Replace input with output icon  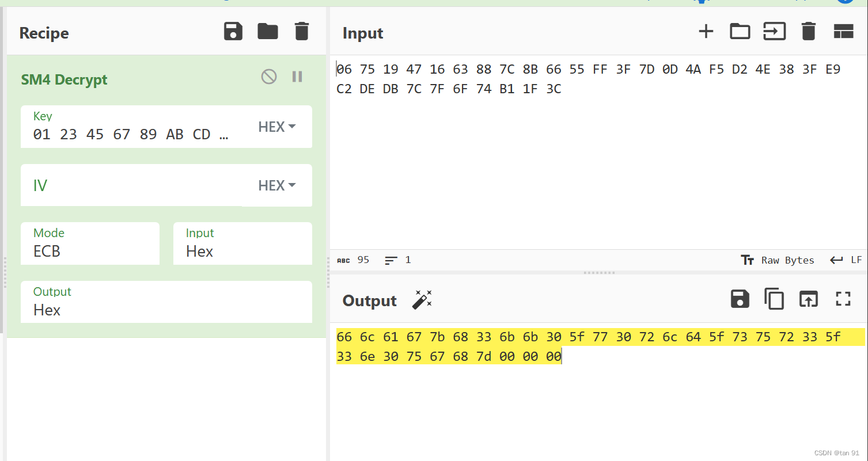coord(809,299)
